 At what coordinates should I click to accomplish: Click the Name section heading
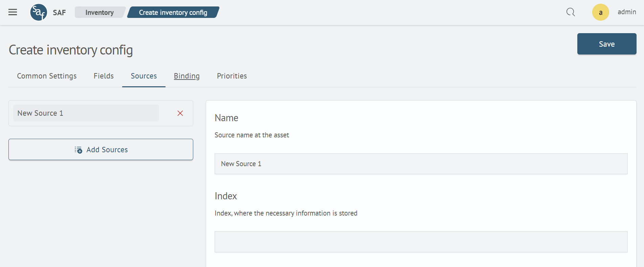click(226, 118)
